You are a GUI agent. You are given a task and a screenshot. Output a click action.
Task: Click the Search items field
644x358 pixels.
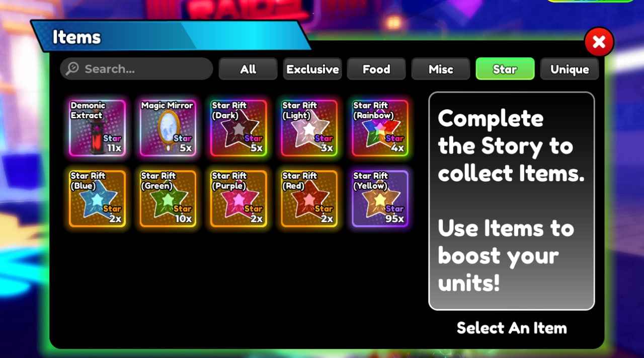136,68
